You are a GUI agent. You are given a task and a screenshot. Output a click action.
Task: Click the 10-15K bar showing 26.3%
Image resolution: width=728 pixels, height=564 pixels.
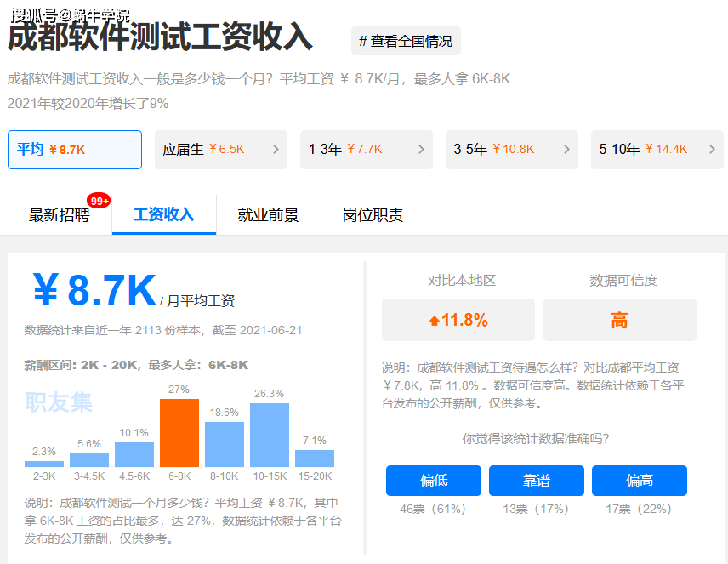pos(270,435)
